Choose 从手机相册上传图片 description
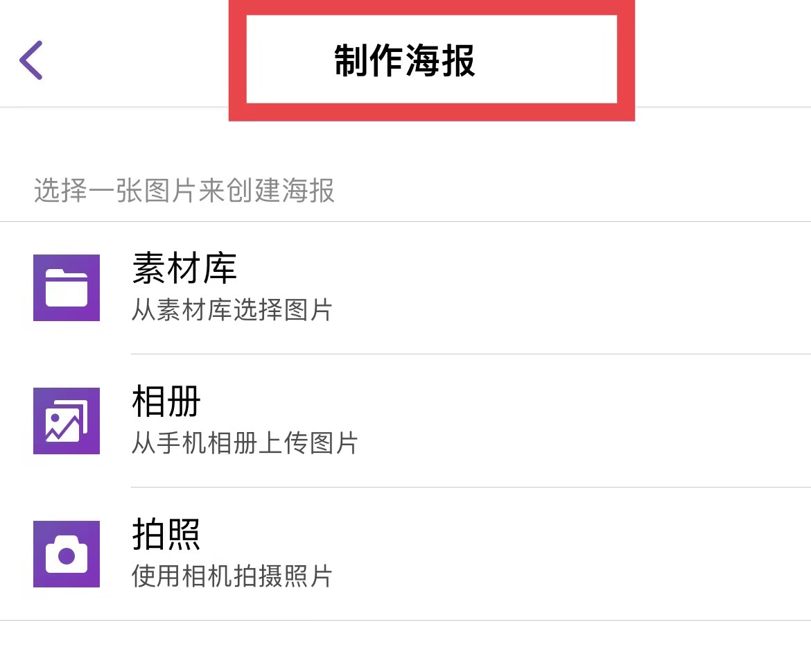Image resolution: width=811 pixels, height=672 pixels. pyautogui.click(x=245, y=442)
